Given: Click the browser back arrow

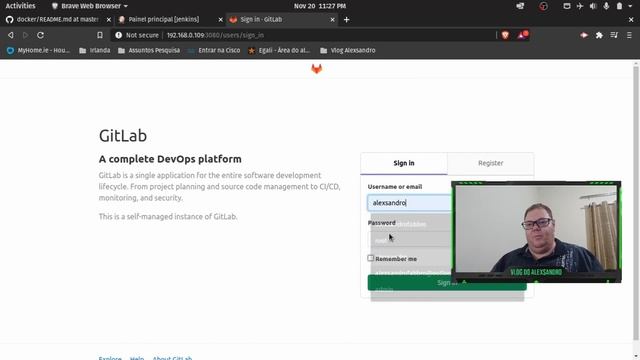Looking at the screenshot, I should [x=11, y=36].
